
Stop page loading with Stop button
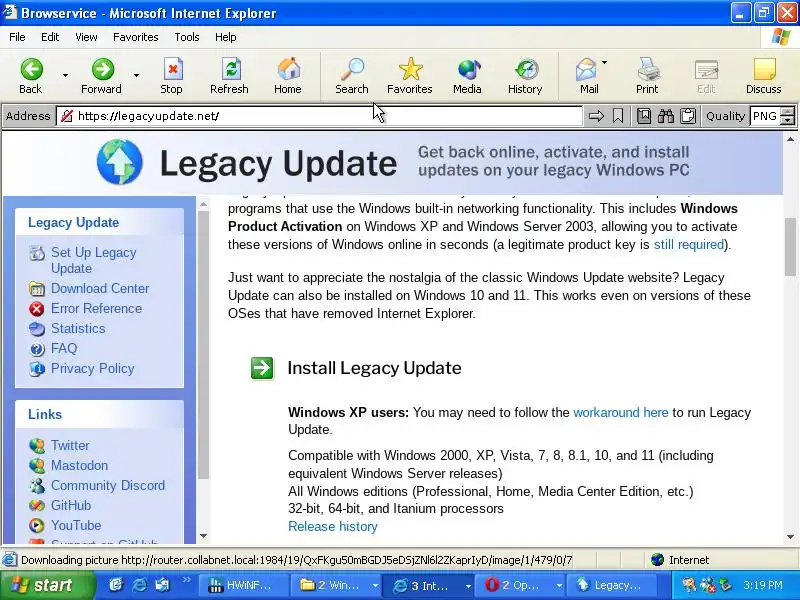tap(171, 76)
